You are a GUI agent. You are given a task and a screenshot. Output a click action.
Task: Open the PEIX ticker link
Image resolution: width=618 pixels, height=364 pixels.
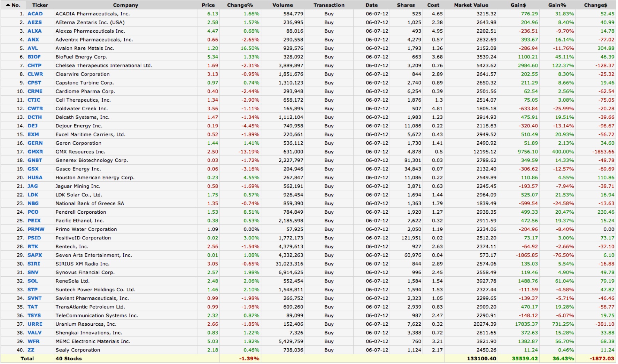(x=34, y=221)
